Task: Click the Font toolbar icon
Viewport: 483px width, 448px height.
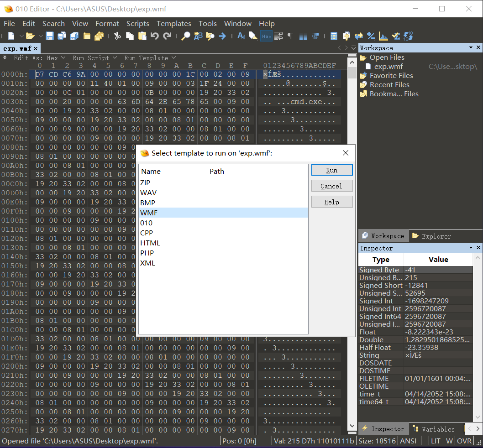Action: click(x=241, y=36)
